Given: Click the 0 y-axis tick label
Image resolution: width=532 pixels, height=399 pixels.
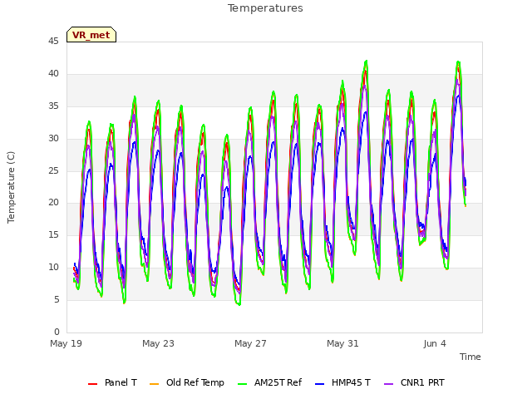Looking at the screenshot, I should [57, 332].
